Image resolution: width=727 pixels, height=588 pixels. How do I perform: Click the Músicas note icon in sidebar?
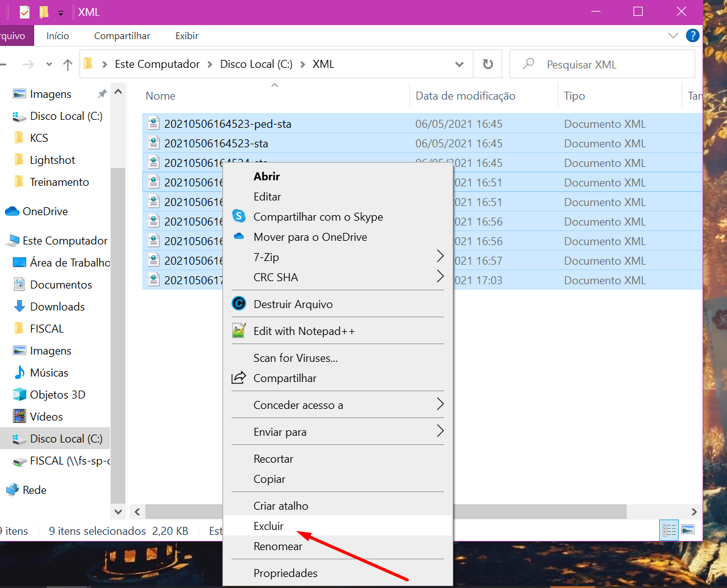(20, 372)
